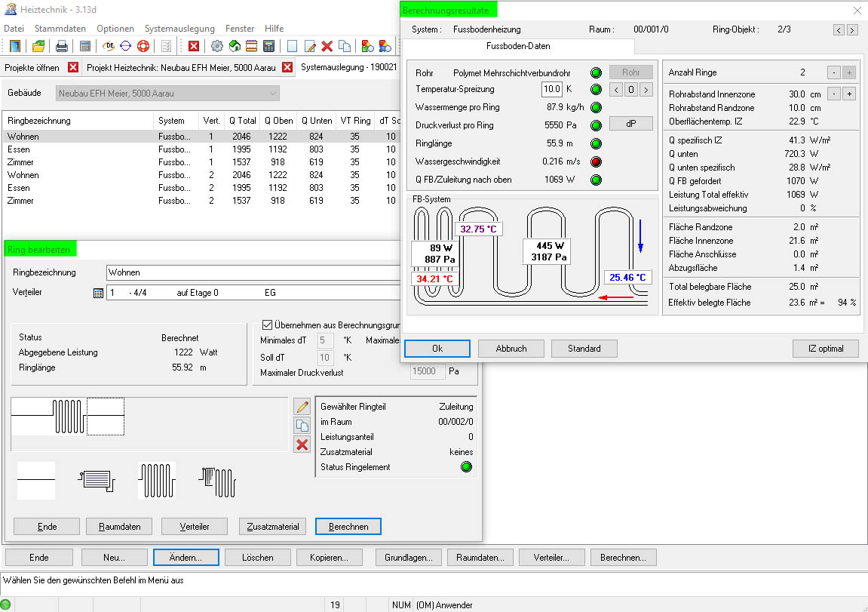Close the Projekt Heiztechnik tab
The width and height of the screenshot is (868, 612).
[287, 67]
